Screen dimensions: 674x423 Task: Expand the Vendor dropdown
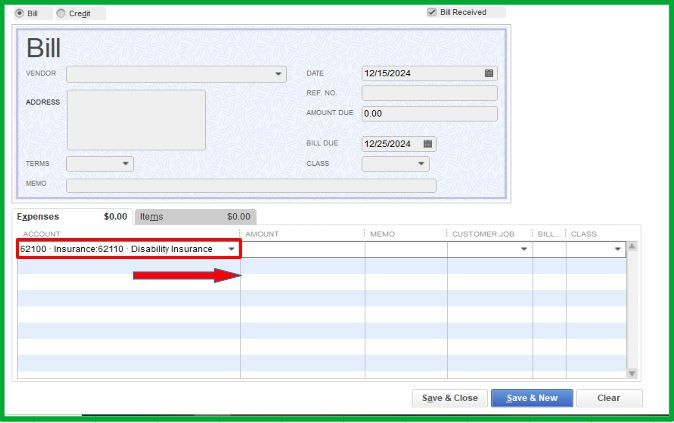click(x=278, y=74)
